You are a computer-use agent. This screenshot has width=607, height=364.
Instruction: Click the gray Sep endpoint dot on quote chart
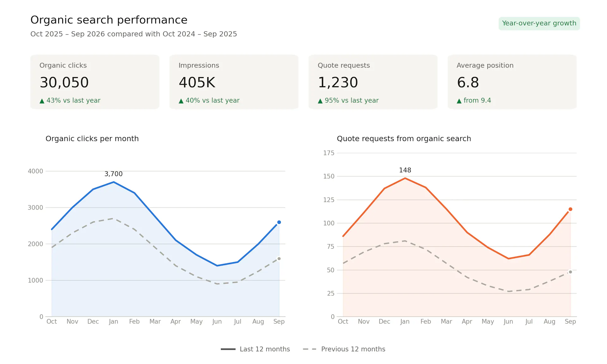[x=570, y=272]
